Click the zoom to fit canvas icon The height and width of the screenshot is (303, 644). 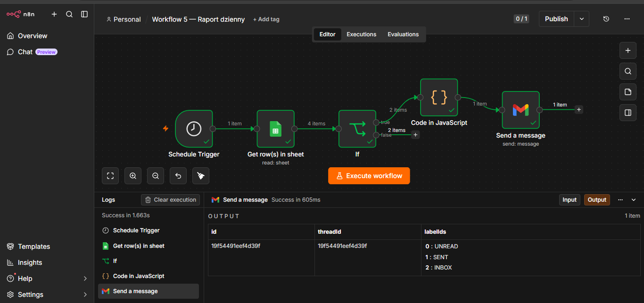coord(110,176)
